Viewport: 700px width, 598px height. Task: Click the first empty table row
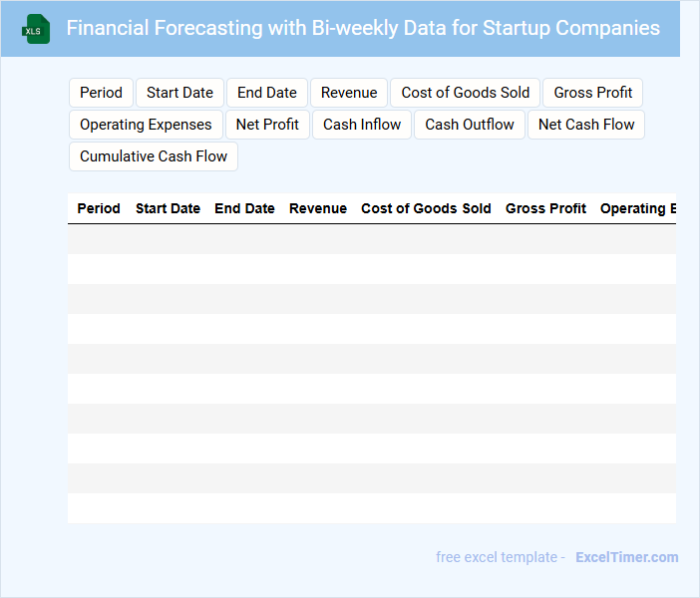[x=371, y=239]
